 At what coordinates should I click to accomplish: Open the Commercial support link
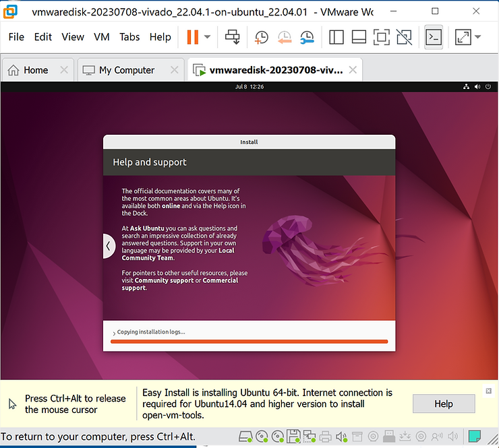[180, 284]
